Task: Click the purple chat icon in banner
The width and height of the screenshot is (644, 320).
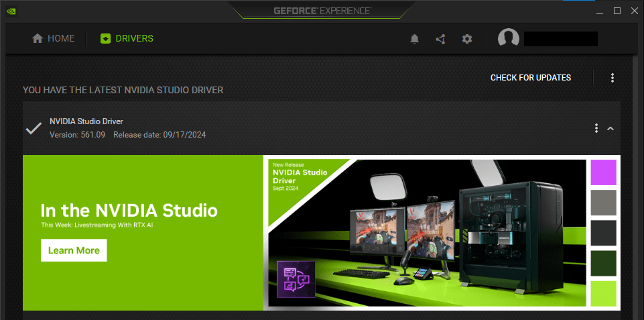Action: (296, 278)
